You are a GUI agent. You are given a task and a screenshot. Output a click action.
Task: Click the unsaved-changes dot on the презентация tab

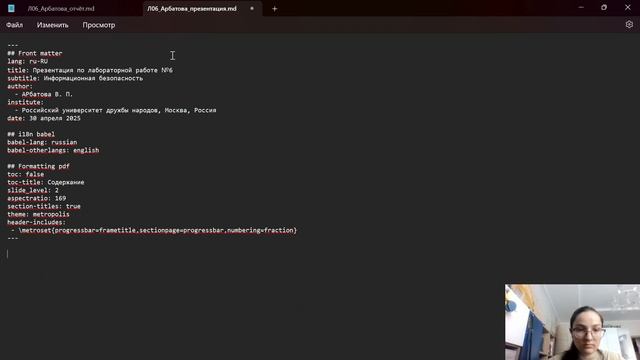tap(252, 9)
